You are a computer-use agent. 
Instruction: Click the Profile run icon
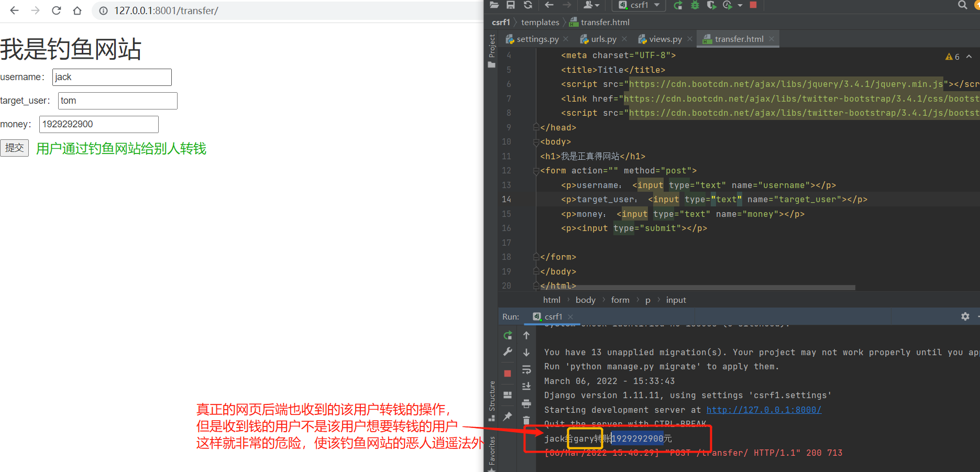728,5
